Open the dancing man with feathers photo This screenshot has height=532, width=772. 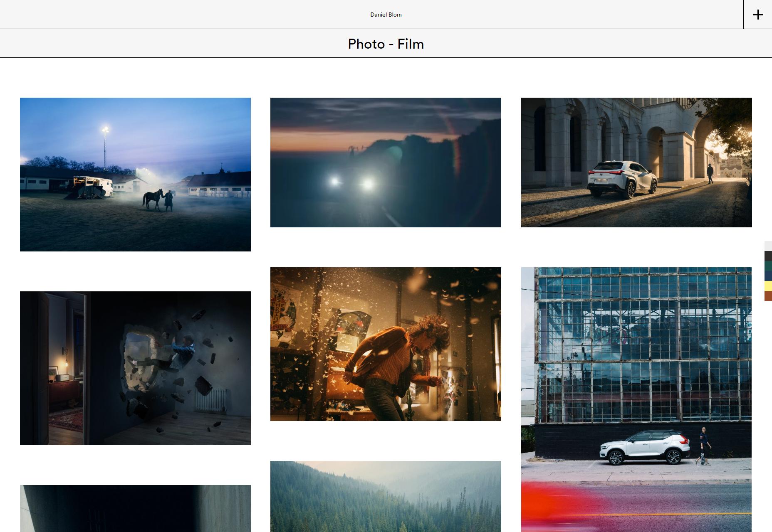[386, 344]
